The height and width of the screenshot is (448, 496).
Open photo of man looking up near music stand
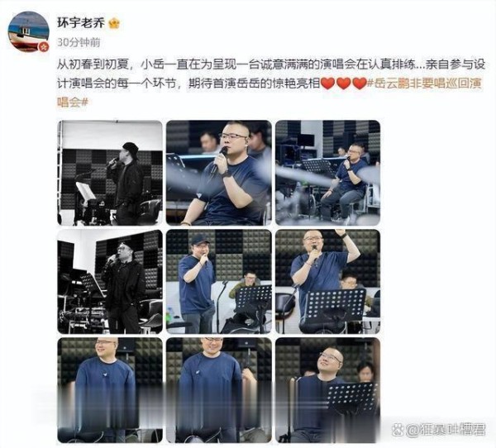tap(327, 390)
